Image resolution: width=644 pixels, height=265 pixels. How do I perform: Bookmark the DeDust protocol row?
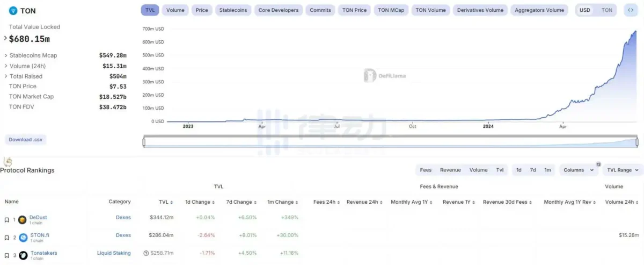click(x=6, y=220)
